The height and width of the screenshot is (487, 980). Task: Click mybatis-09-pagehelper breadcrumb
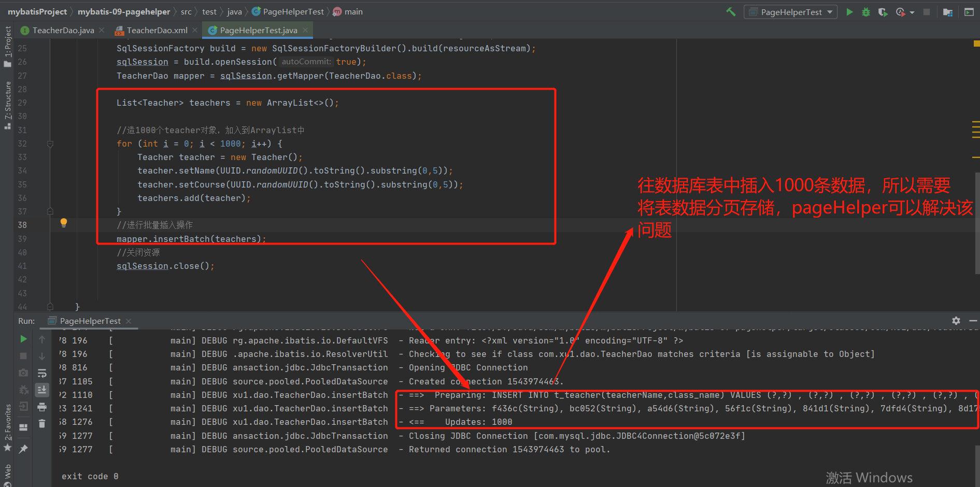pos(124,11)
